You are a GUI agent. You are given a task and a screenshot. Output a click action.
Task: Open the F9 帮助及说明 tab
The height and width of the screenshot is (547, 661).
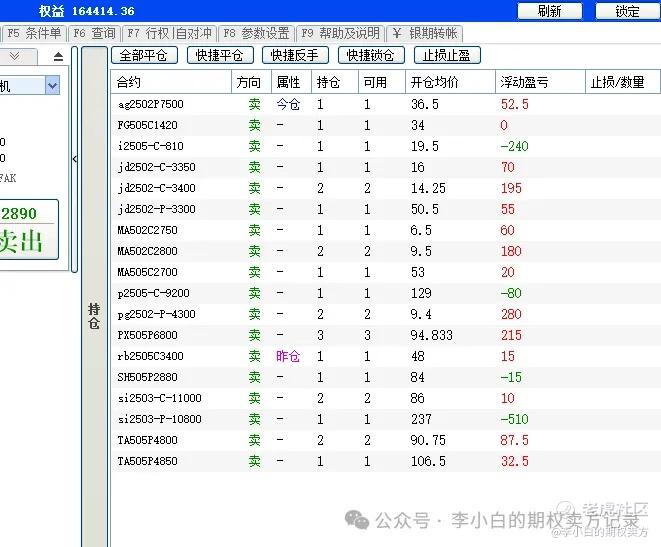pos(341,33)
